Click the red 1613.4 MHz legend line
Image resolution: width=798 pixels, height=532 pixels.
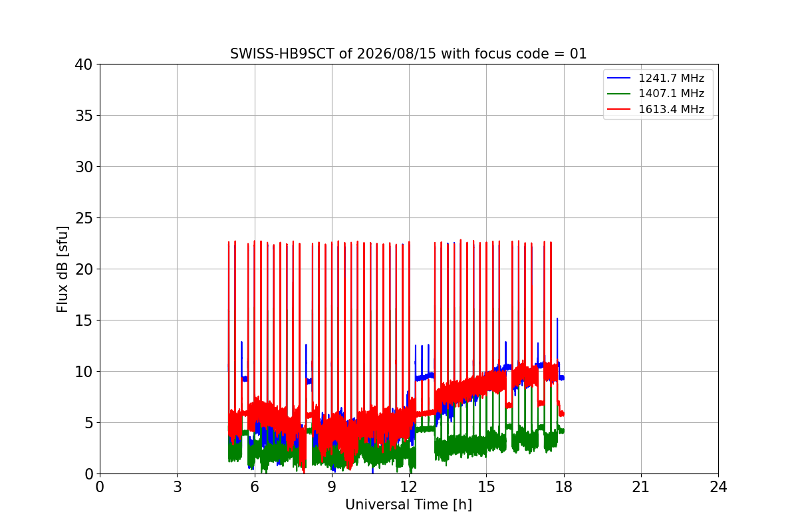[620, 110]
